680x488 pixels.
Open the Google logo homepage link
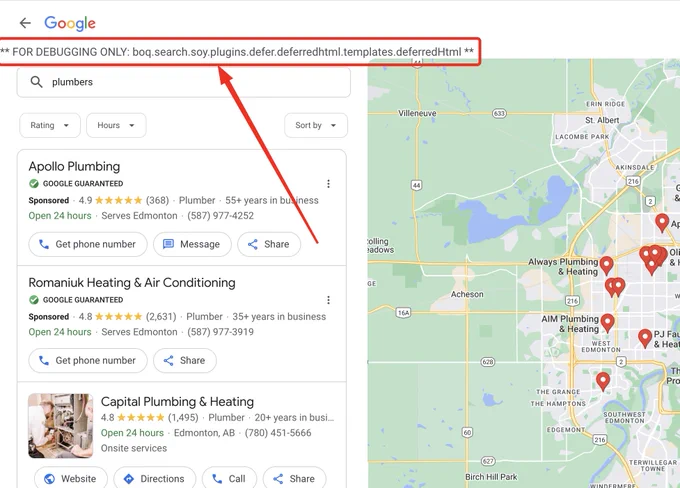pyautogui.click(x=70, y=23)
